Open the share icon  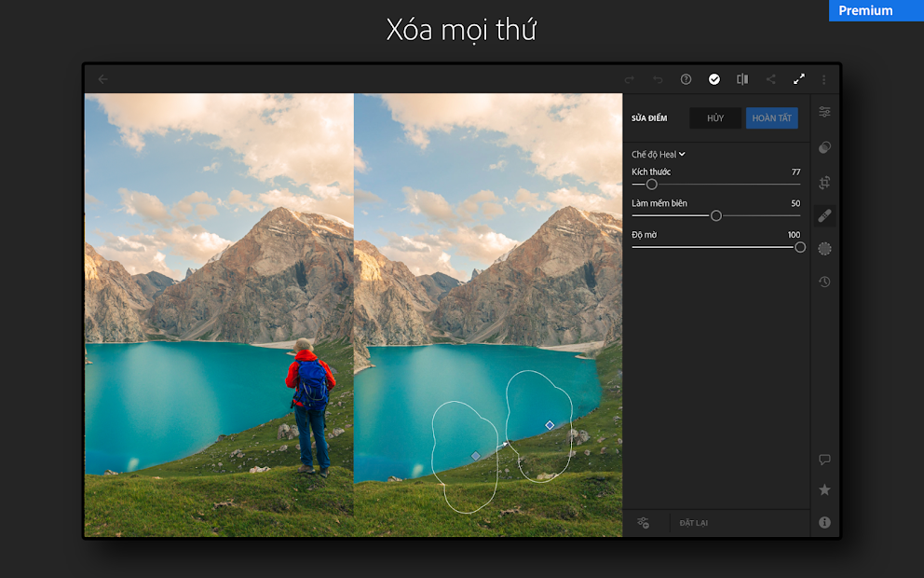771,79
